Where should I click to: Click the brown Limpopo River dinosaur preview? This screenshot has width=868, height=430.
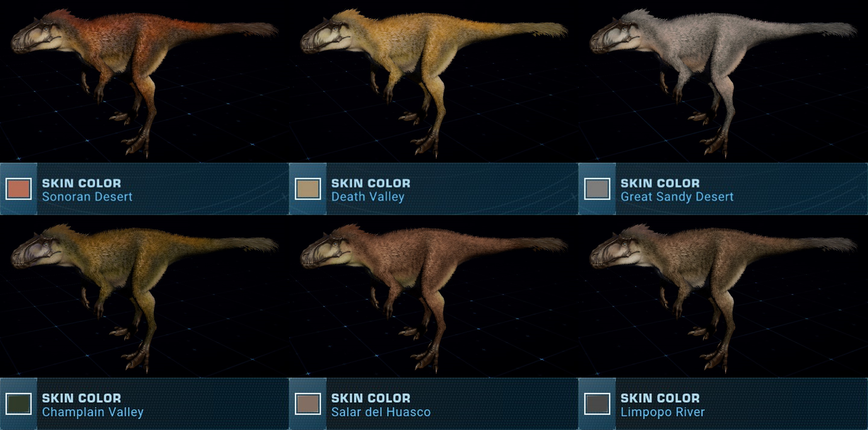click(x=722, y=297)
